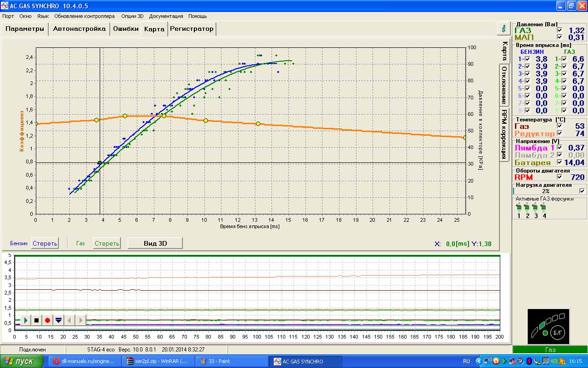Uncheck gas injector 3 checkbox
588x368 pixels.
tap(564, 74)
